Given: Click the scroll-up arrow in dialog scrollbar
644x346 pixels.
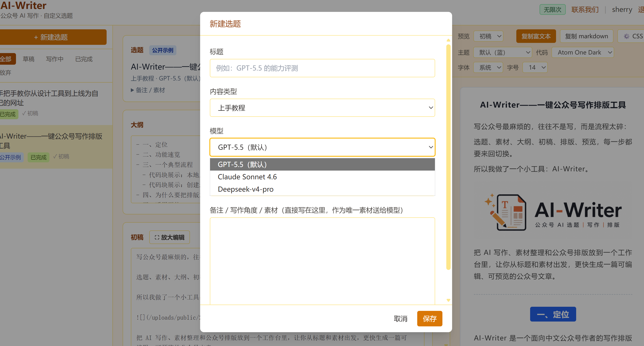Looking at the screenshot, I should 448,40.
